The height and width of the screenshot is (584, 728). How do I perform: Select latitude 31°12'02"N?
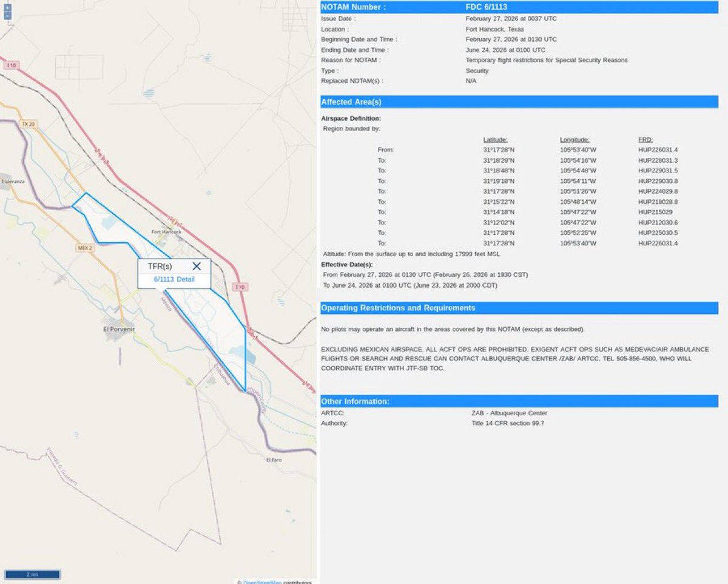pos(499,223)
